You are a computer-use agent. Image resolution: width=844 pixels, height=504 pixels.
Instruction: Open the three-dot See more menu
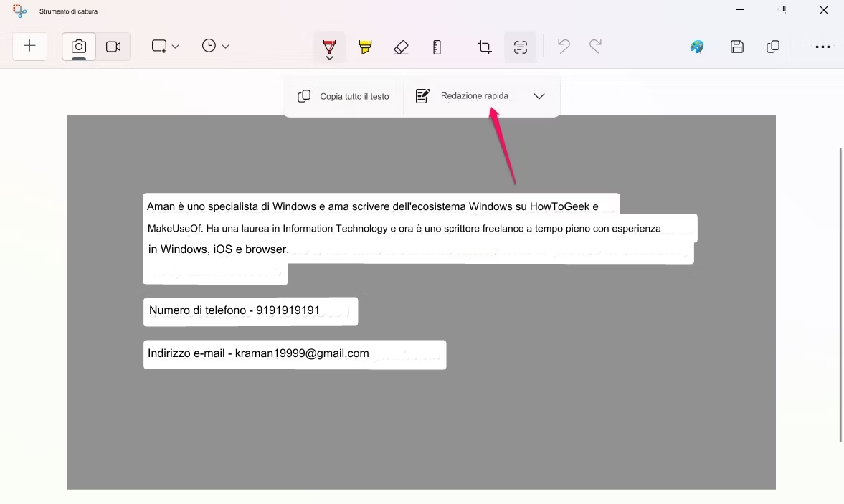(822, 47)
